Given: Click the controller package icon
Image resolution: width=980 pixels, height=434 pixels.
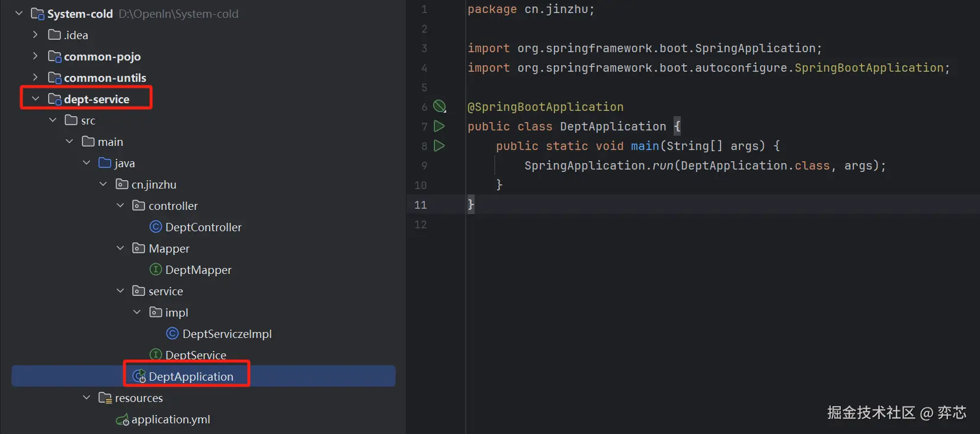Looking at the screenshot, I should click(139, 206).
